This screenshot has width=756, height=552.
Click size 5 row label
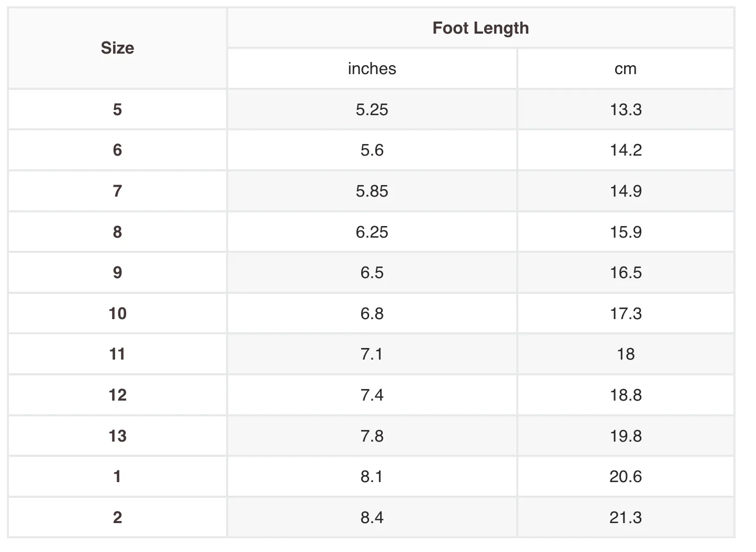point(117,109)
